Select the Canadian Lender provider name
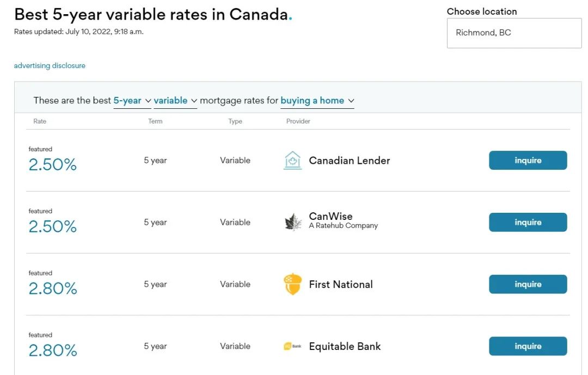 (x=350, y=161)
